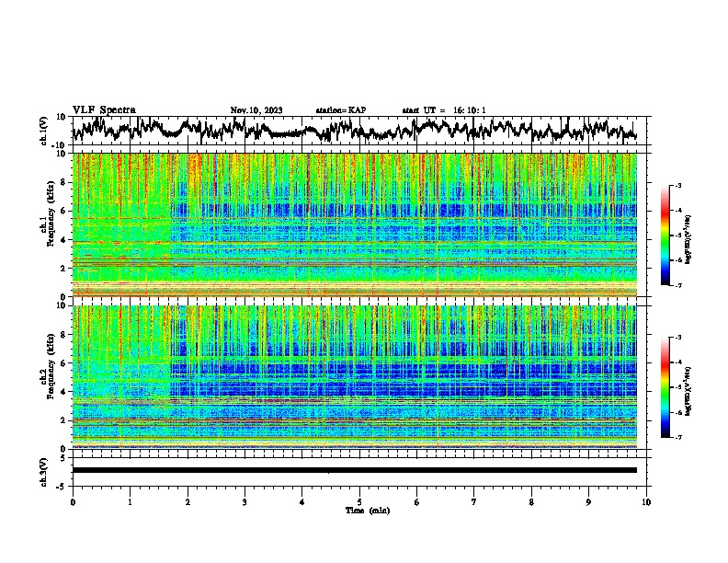Click the ch.2 spectrogram color scale bar
The image size is (728, 563).
[665, 387]
